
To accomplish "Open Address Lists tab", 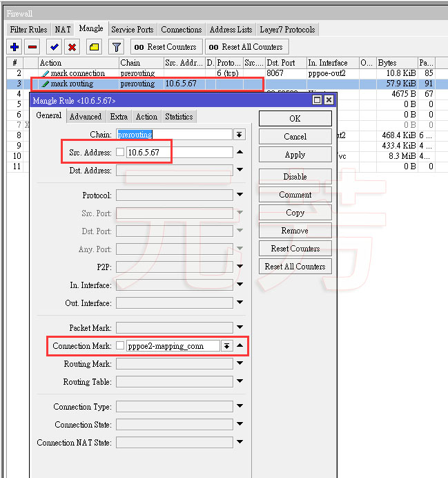I will point(231,30).
